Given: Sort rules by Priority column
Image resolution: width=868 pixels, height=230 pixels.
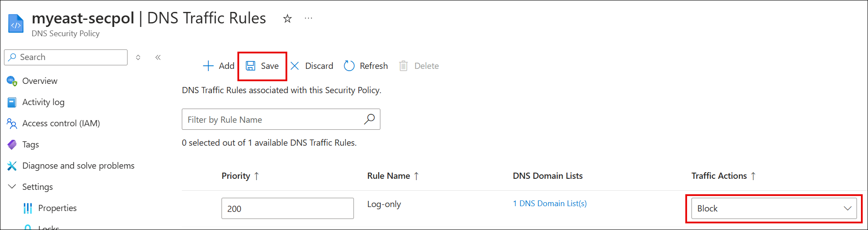Looking at the screenshot, I should click(240, 176).
